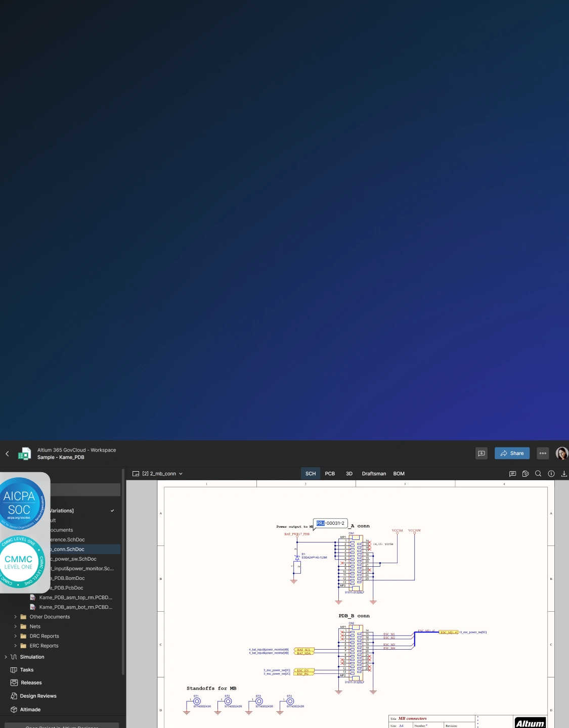The width and height of the screenshot is (569, 728).
Task: Select Kame_PDB_asm_top_rm file
Action: point(75,598)
